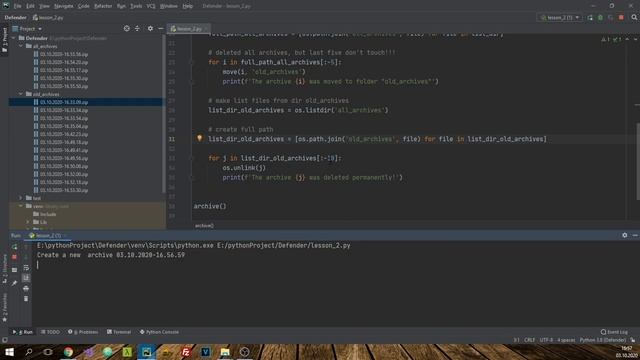The height and width of the screenshot is (360, 640).
Task: Click the intention light bulb in the editor gutter
Action: click(200, 138)
